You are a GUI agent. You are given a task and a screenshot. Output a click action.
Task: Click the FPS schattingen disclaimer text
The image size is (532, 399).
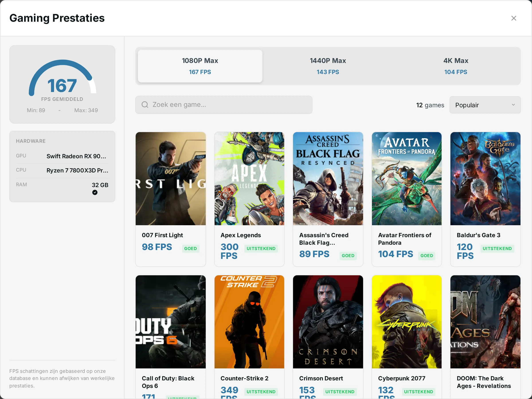[x=62, y=378]
